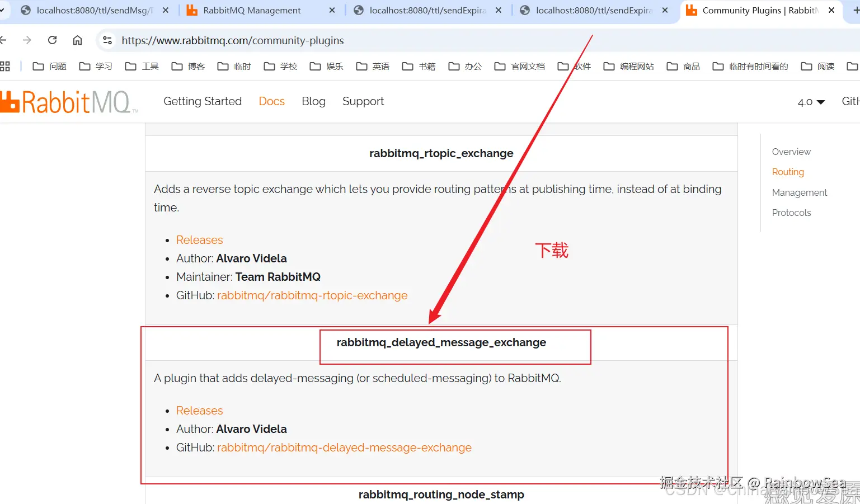Reload the page with the refresh icon

pos(53,40)
